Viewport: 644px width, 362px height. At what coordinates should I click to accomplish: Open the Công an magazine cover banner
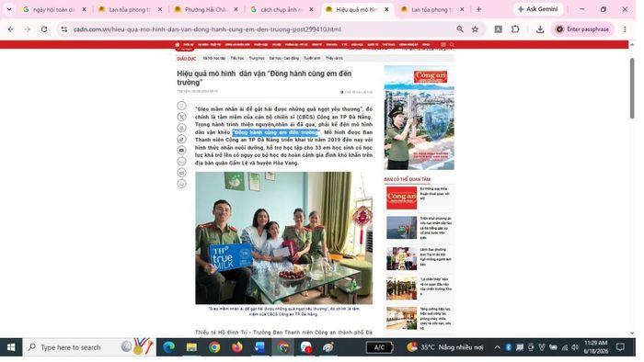pyautogui.click(x=419, y=118)
